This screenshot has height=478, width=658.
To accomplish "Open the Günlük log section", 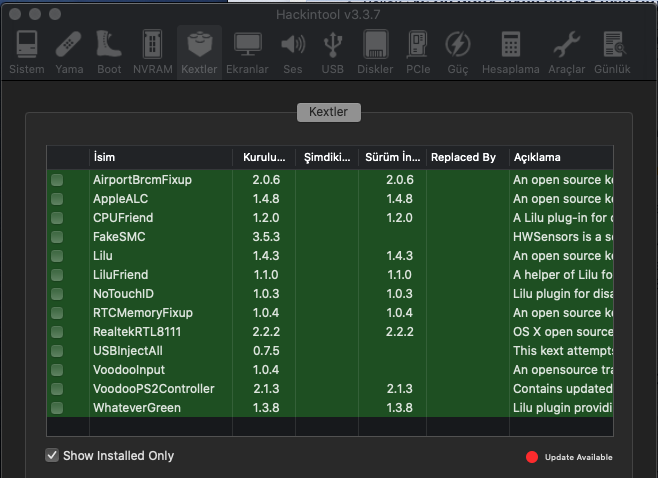I will point(612,52).
